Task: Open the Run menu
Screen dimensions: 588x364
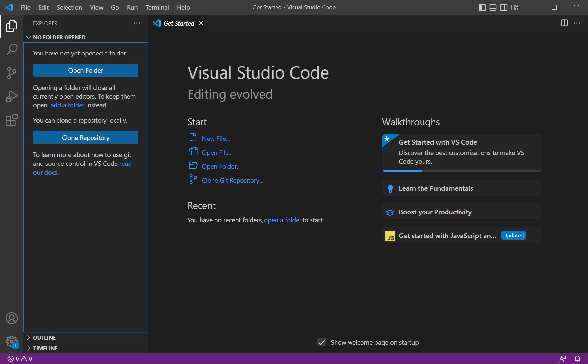Action: (132, 7)
